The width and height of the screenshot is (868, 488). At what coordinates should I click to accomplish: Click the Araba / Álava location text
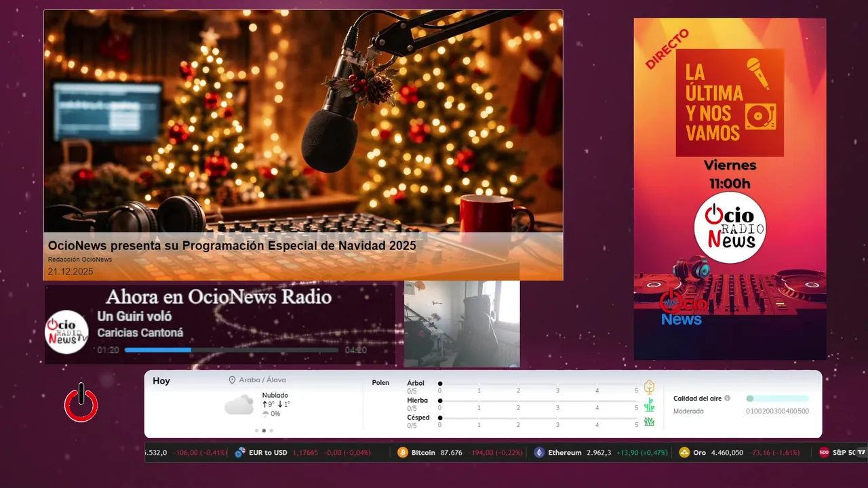coord(264,380)
